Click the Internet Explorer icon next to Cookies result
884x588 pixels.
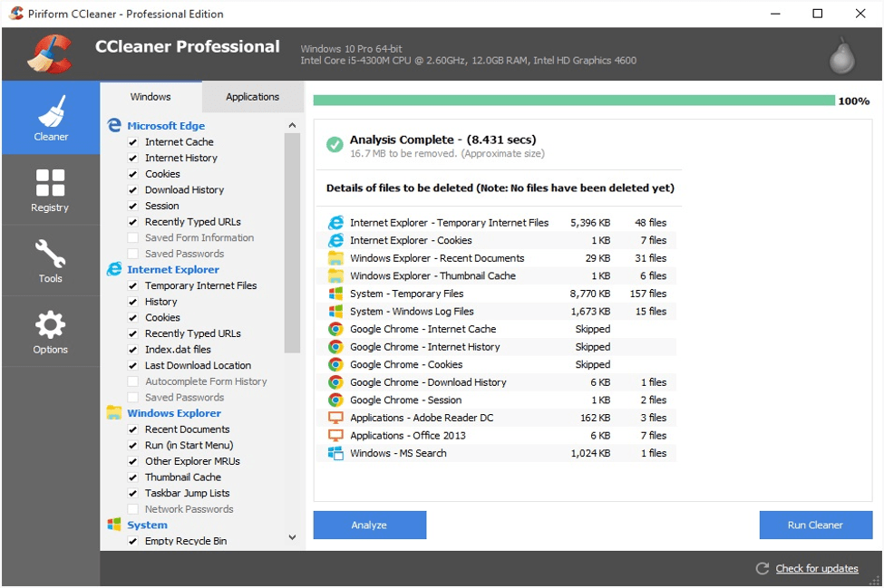pos(334,240)
